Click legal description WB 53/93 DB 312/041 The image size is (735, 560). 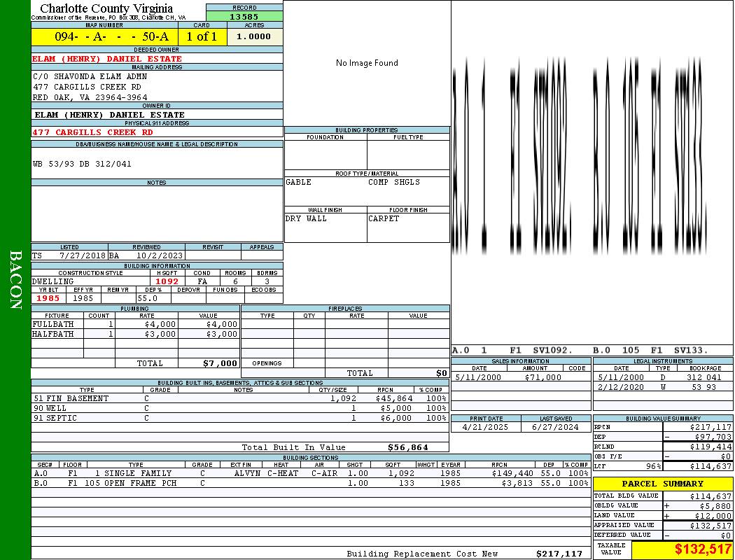pos(82,164)
